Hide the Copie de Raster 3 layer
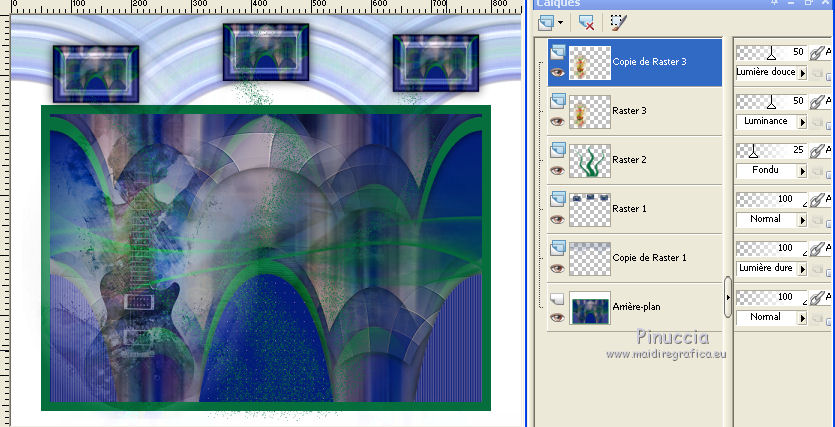835x427 pixels. (557, 72)
